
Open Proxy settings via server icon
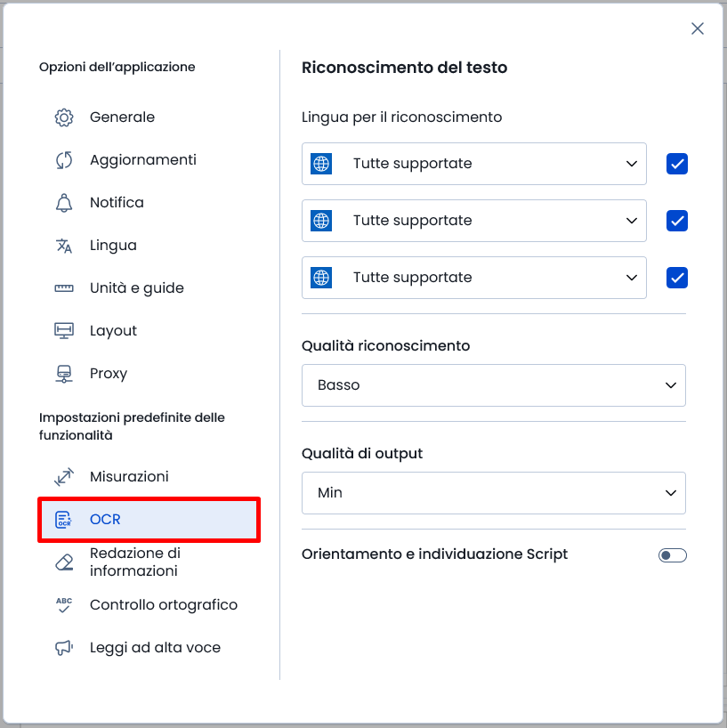(x=64, y=374)
